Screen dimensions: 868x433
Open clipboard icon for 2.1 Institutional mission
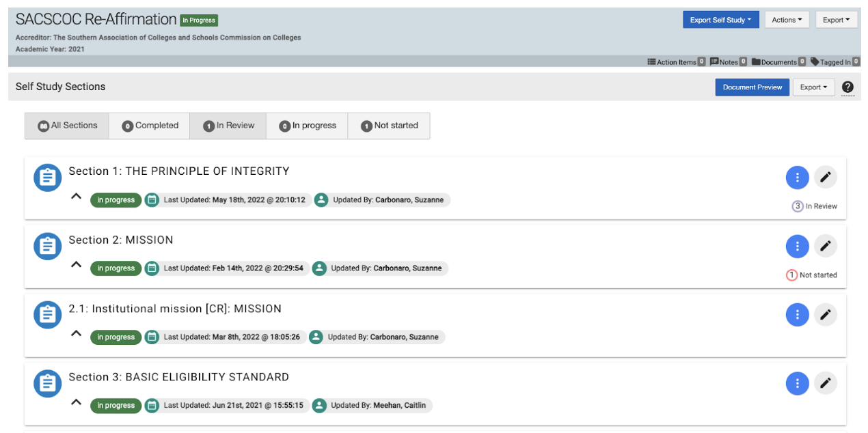click(x=47, y=315)
